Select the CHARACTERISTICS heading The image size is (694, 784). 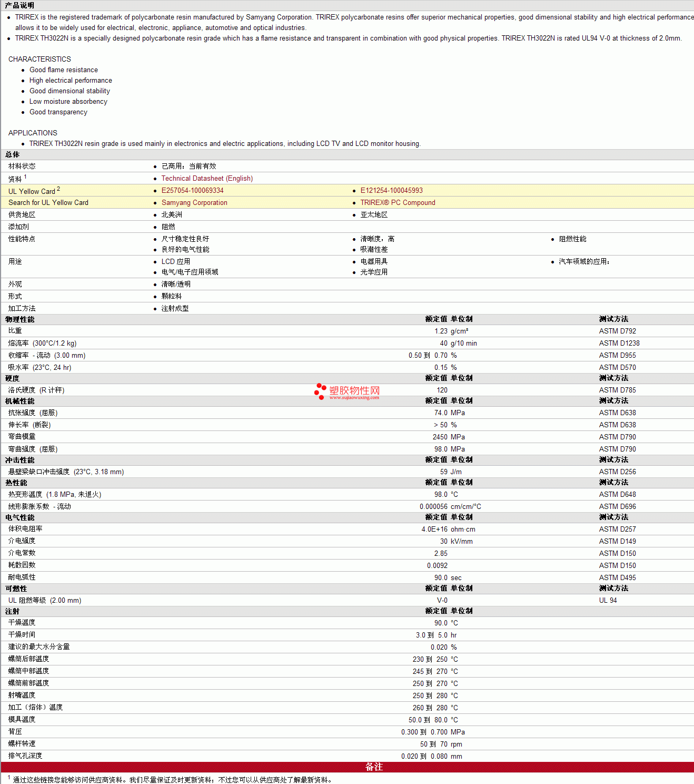click(39, 59)
